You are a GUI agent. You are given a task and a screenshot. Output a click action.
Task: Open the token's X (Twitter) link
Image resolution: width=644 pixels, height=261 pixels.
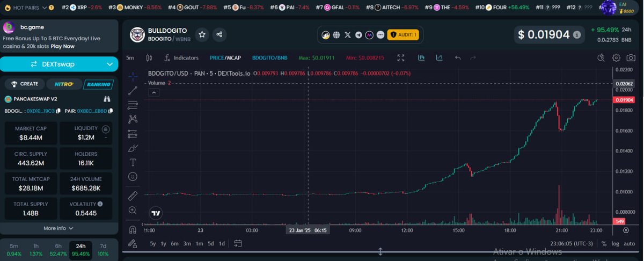(348, 35)
